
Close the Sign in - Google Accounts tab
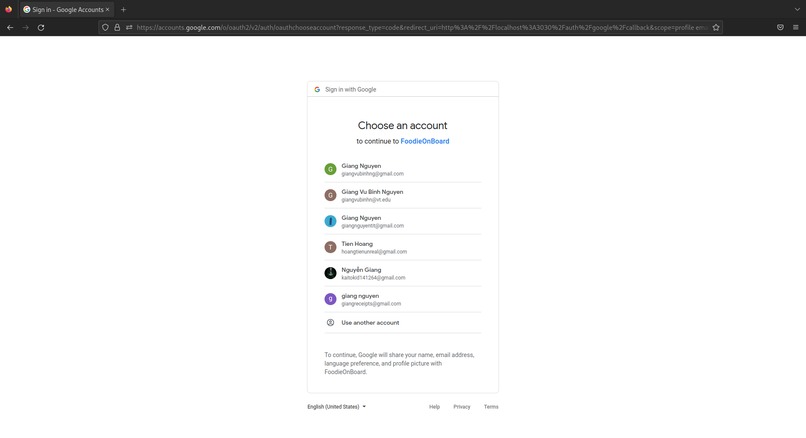107,9
